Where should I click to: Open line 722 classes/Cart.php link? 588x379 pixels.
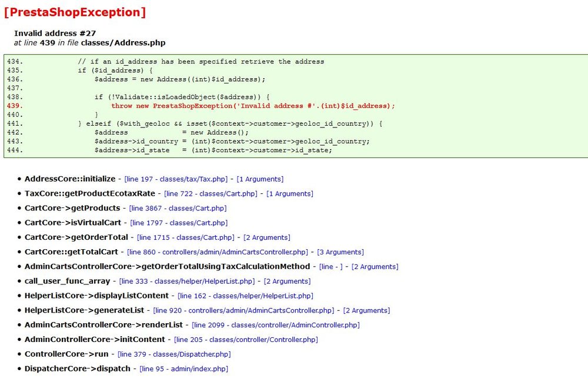tap(211, 194)
